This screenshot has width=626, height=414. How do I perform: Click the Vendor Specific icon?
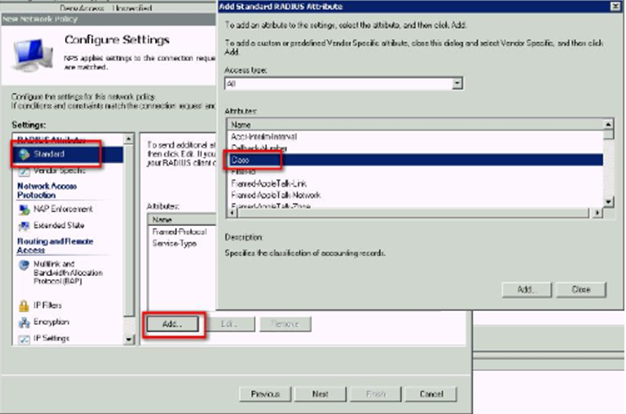coord(24,171)
